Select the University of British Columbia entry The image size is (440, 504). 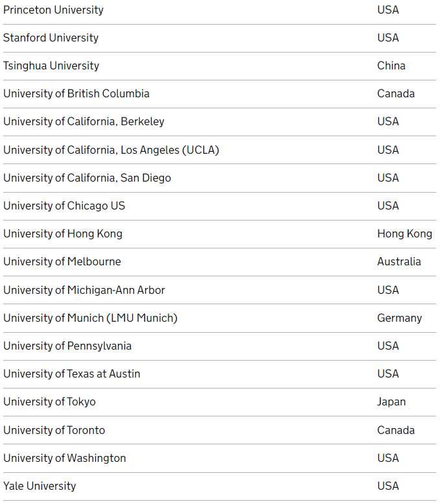(x=76, y=94)
